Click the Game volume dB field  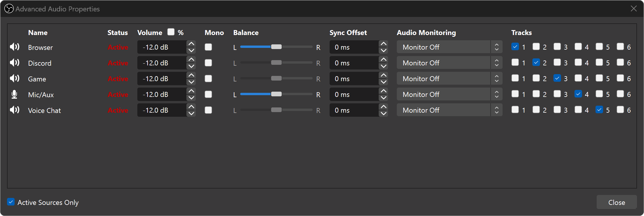pos(162,79)
